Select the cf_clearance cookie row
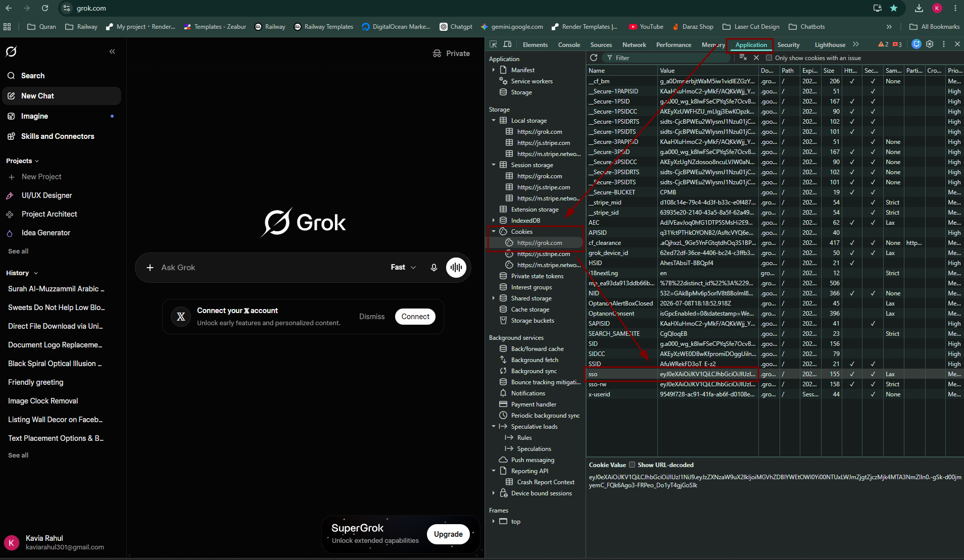Screen dimensions: 964x560 [775, 243]
